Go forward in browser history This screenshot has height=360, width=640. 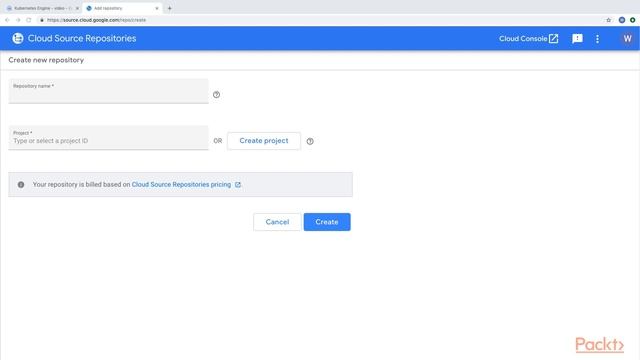[x=18, y=20]
